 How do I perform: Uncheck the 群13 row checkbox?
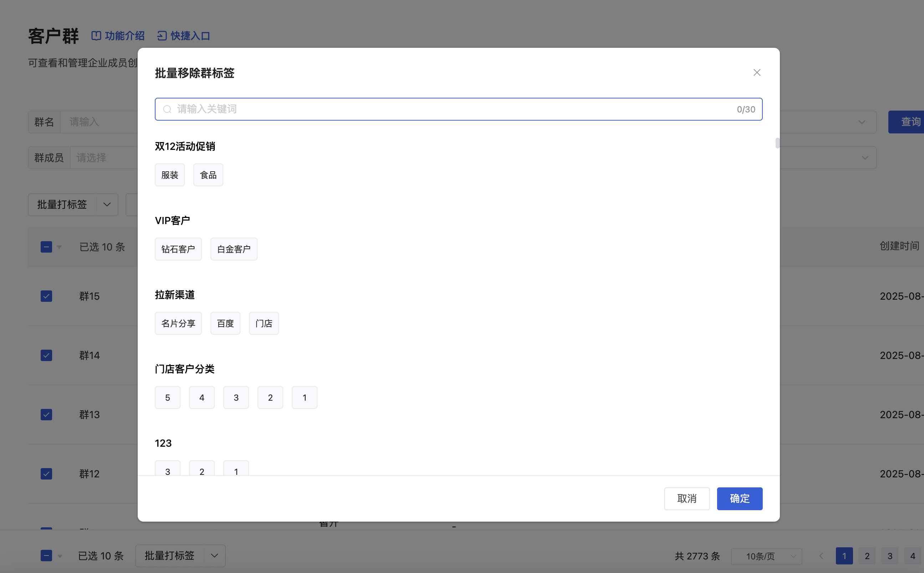(46, 414)
